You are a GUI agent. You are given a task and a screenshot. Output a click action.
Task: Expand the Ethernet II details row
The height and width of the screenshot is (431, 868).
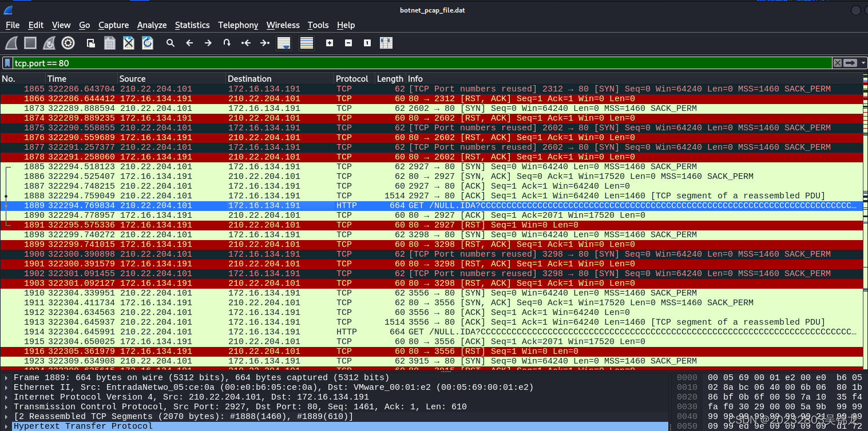point(7,388)
